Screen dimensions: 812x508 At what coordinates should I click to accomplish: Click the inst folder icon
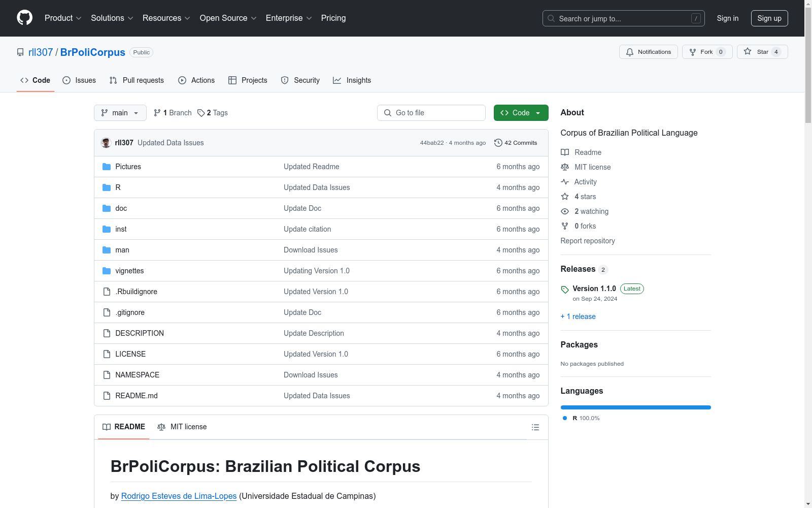(x=107, y=229)
